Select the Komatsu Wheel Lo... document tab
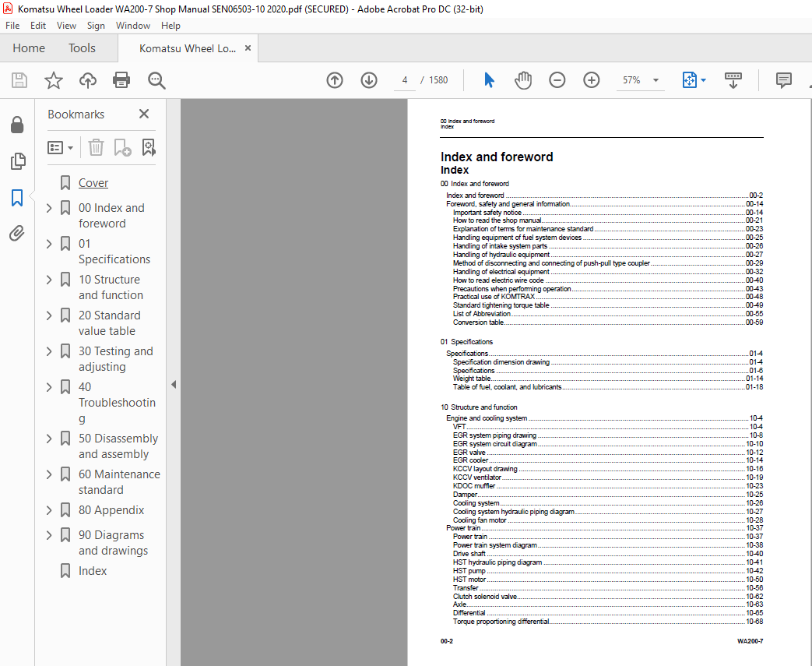 188,48
